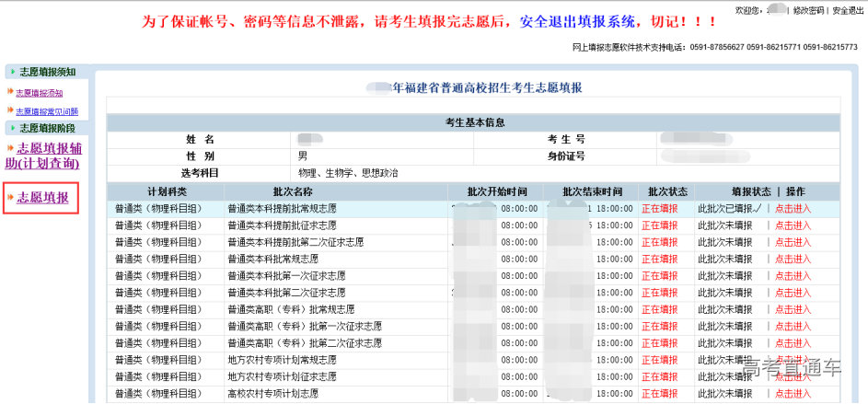Click orange arrow icon beside 志愿填报 link
This screenshot has height=404, width=868.
click(x=11, y=196)
